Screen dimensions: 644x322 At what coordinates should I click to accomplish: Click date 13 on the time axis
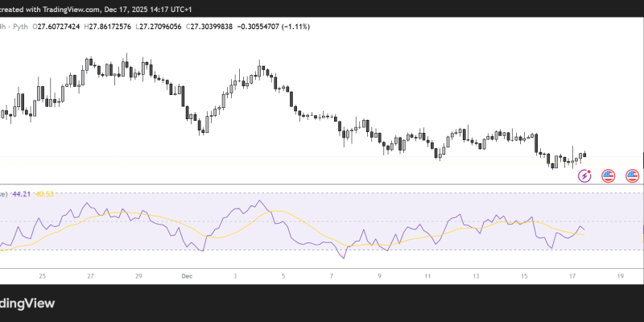pos(477,275)
